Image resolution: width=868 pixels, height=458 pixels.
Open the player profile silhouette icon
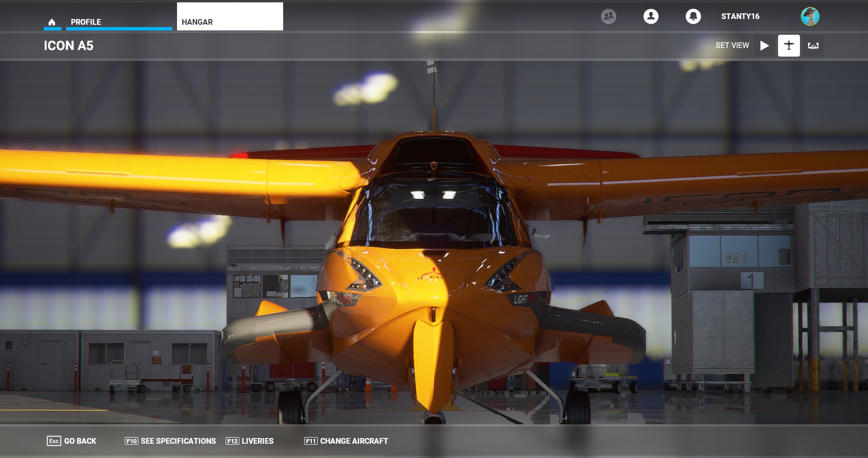pos(651,16)
